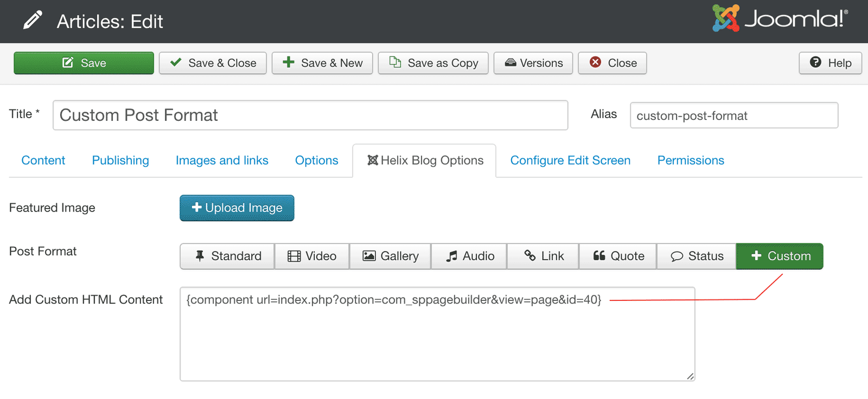
Task: Click the Joomla logo
Action: point(780,19)
